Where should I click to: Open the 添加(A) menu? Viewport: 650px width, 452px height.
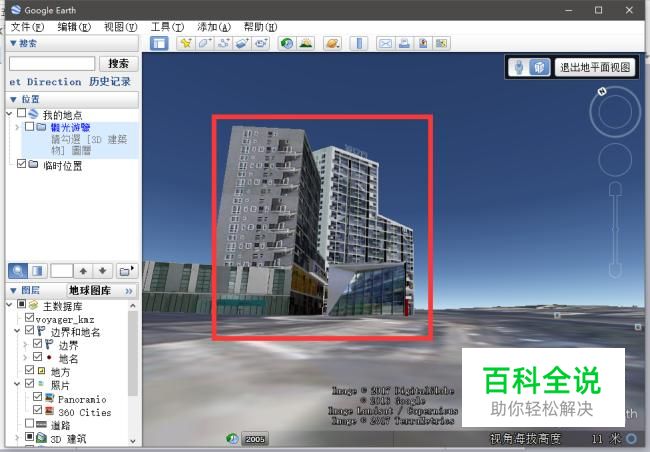pyautogui.click(x=214, y=27)
